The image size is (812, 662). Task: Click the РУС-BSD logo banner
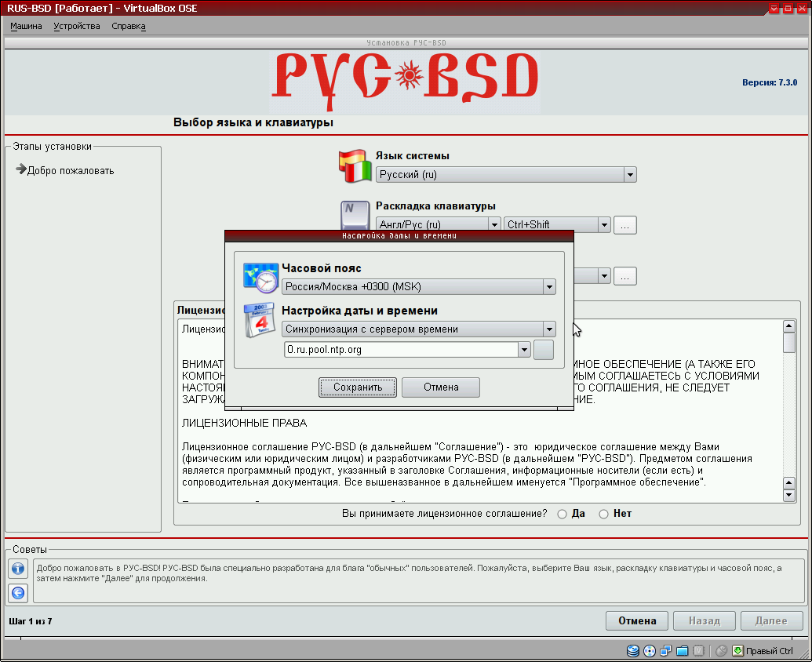(406, 82)
